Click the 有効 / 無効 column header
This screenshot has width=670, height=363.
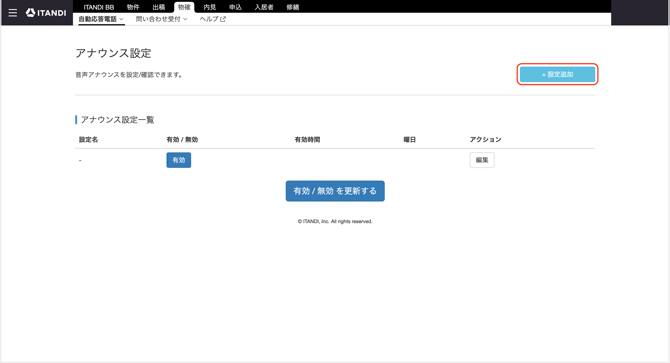pos(182,140)
